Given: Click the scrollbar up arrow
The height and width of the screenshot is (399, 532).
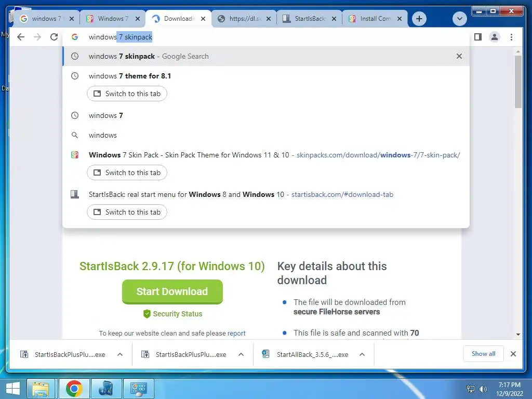Looking at the screenshot, I should pyautogui.click(x=518, y=51).
